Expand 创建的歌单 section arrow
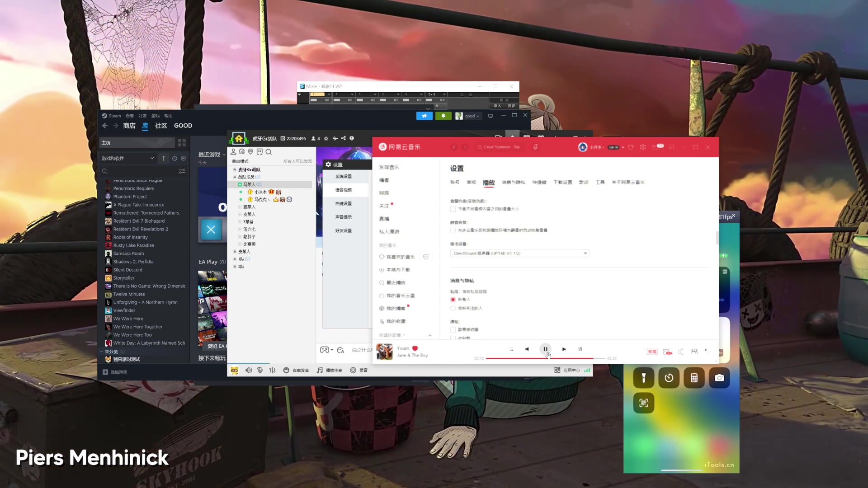This screenshot has height=488, width=868. point(404,335)
